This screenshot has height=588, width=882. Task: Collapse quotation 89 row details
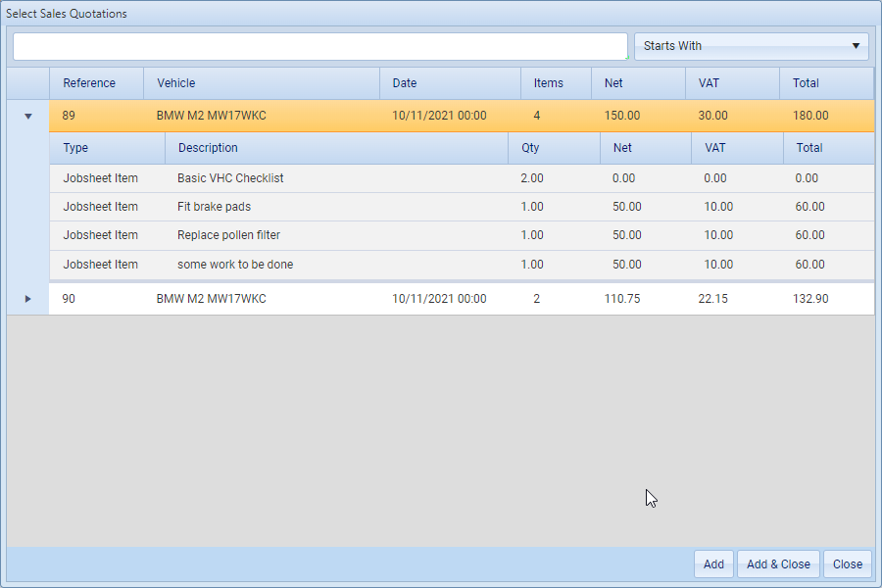tap(28, 117)
